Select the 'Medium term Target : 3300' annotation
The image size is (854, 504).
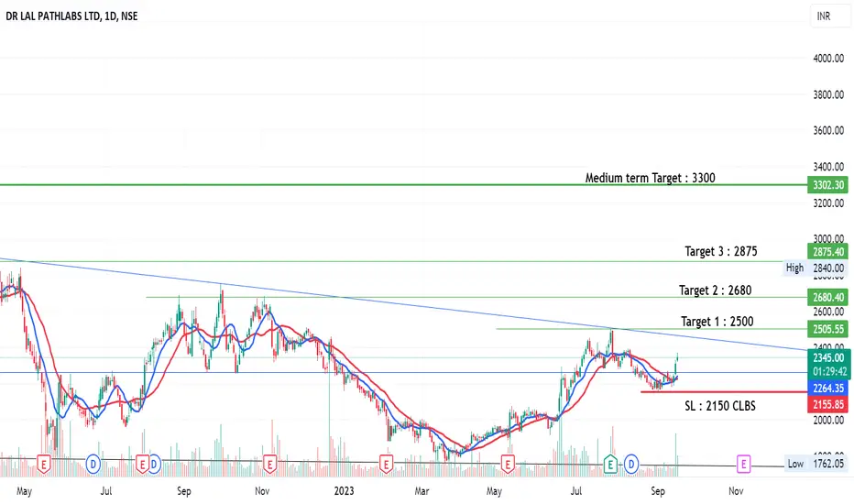(651, 178)
